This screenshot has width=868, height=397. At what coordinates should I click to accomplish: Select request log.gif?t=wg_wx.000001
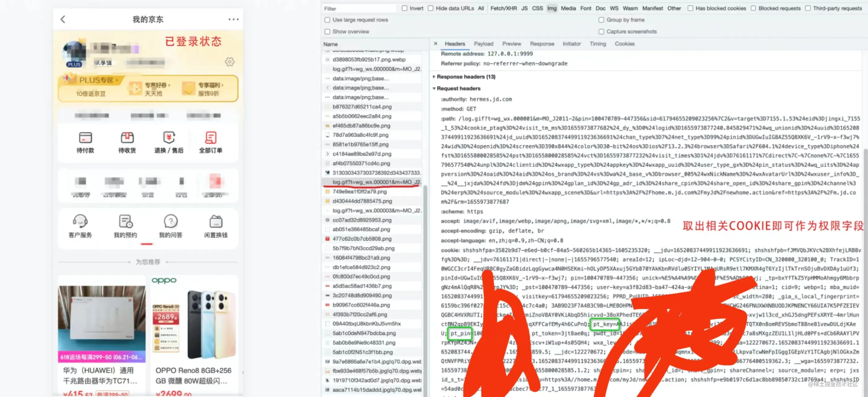[x=372, y=182]
